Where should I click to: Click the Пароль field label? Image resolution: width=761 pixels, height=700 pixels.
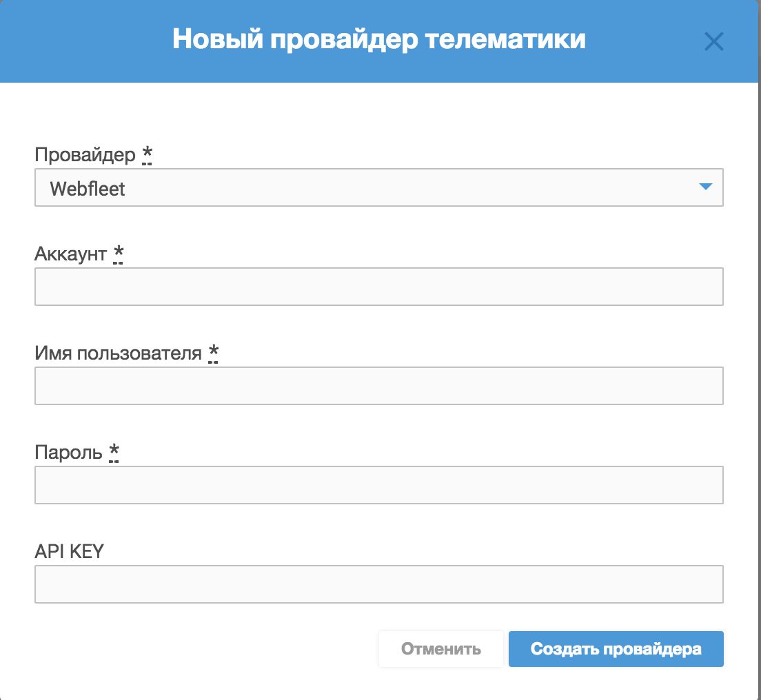point(68,453)
